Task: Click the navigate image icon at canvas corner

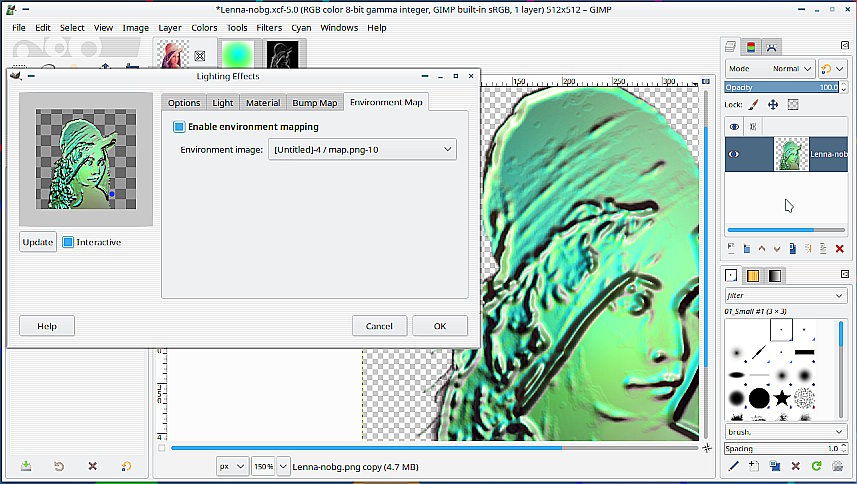Action: 707,448
